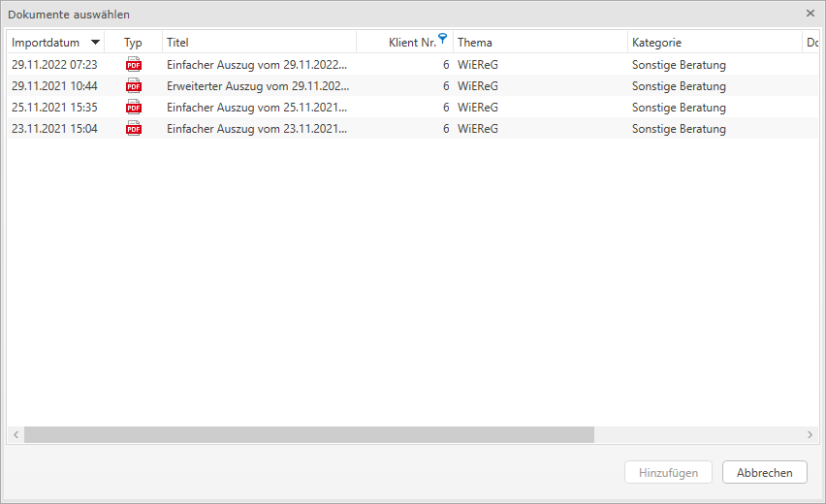Image resolution: width=826 pixels, height=504 pixels.
Task: Click the PDF icon of Erweiterter Auszug row
Action: 134,86
